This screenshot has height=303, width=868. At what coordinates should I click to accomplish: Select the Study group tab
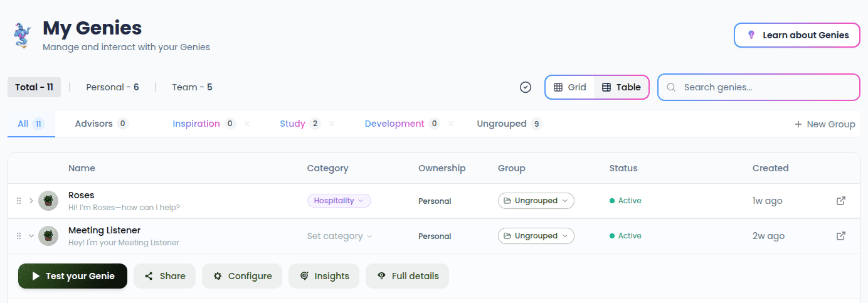[300, 124]
